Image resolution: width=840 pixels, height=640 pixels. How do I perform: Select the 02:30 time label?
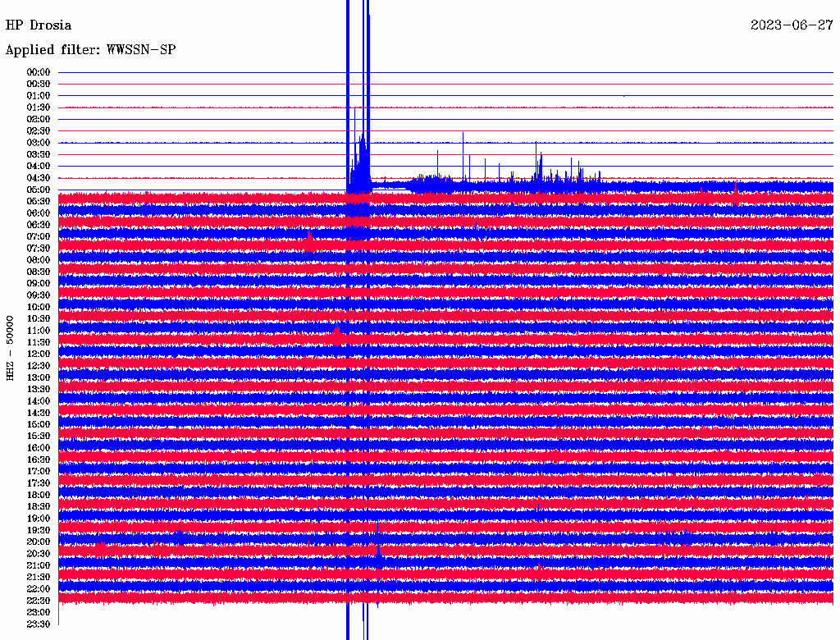tap(39, 131)
